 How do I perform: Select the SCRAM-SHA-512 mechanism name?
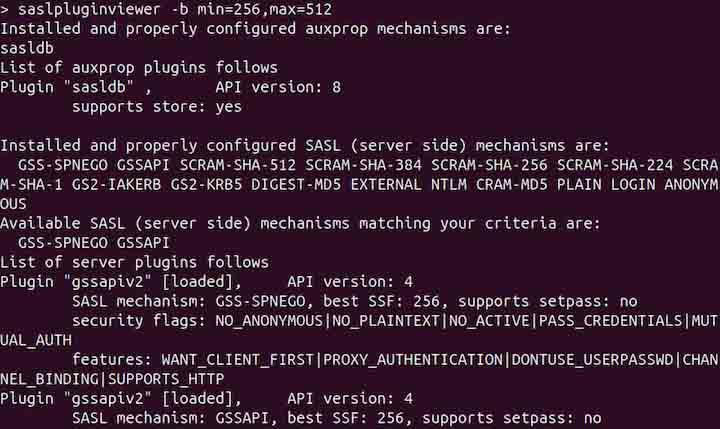click(242, 164)
